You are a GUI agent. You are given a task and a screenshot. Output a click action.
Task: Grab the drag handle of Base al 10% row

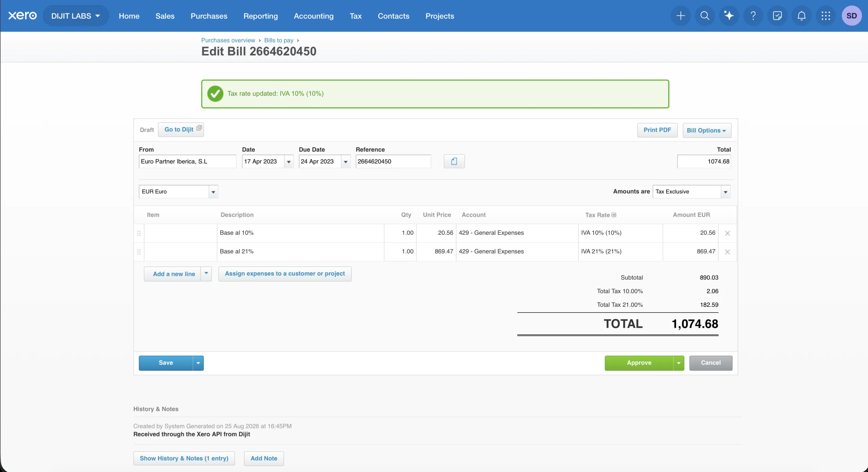point(139,233)
